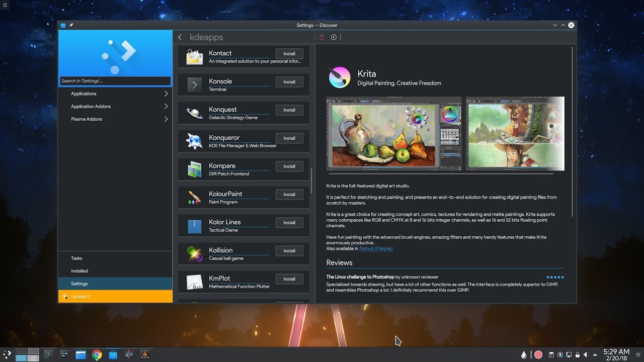The width and height of the screenshot is (644, 362).
Task: Open the KDE application launcher in taskbar
Action: click(7, 354)
